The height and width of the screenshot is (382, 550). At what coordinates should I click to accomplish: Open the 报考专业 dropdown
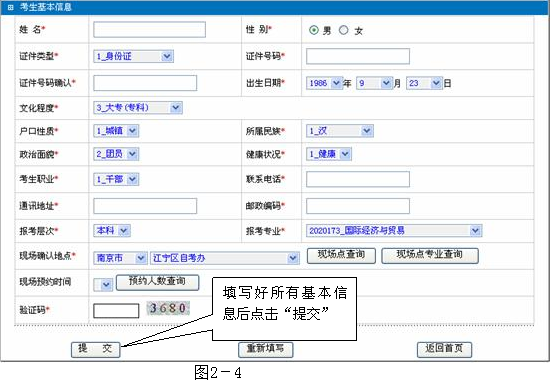point(394,230)
